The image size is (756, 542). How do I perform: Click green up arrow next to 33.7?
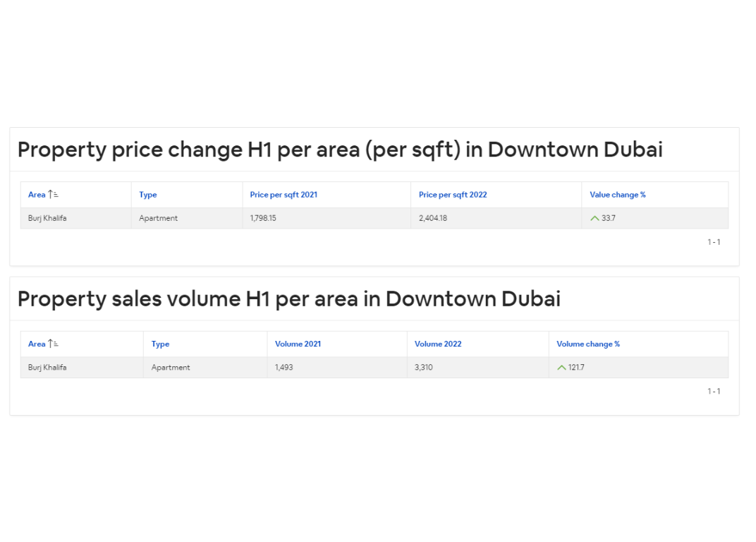[595, 219]
